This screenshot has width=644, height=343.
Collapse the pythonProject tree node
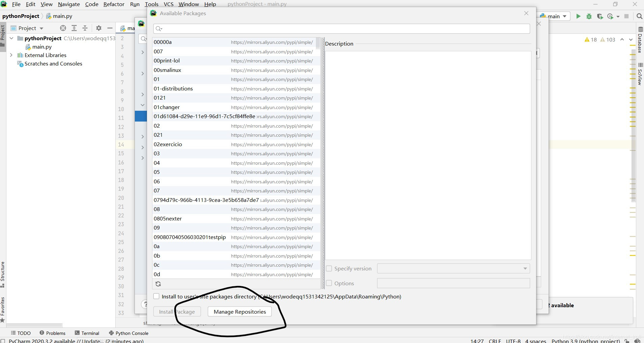[x=11, y=38]
